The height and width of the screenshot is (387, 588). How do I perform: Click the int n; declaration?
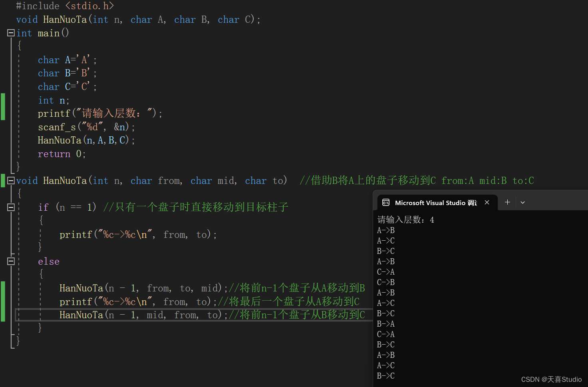pyautogui.click(x=54, y=100)
